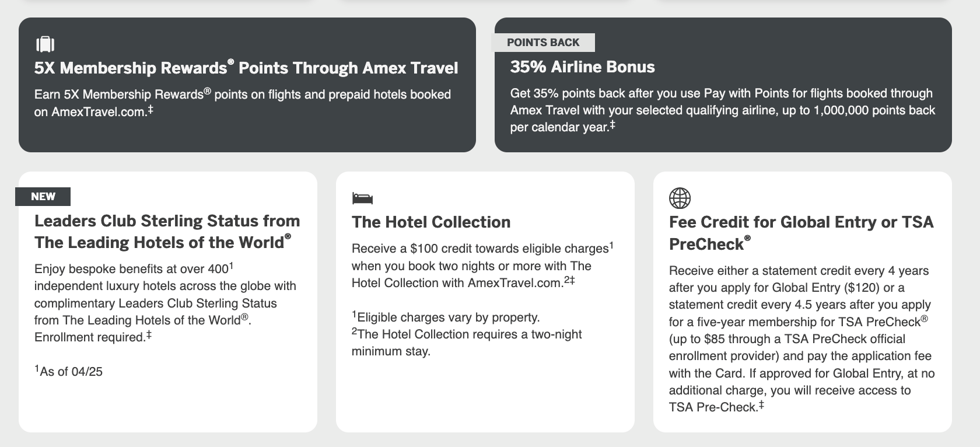Open Leaders Club Sterling Status heading

[x=167, y=231]
